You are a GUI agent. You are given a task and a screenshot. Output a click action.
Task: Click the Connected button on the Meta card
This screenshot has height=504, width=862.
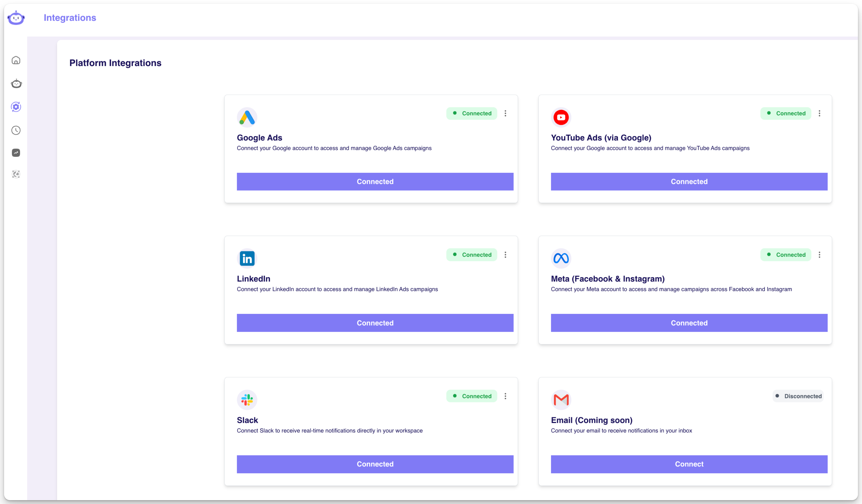pyautogui.click(x=689, y=323)
